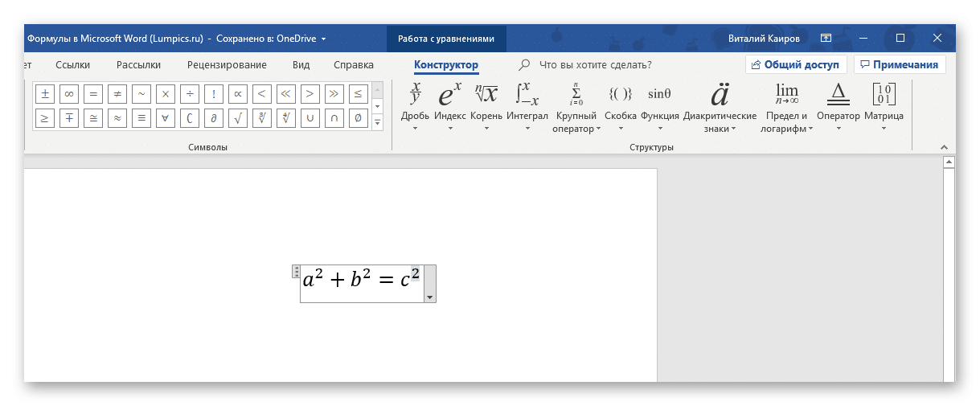The height and width of the screenshot is (406, 980).
Task: Open the Корень radical dropdown
Action: (x=486, y=108)
